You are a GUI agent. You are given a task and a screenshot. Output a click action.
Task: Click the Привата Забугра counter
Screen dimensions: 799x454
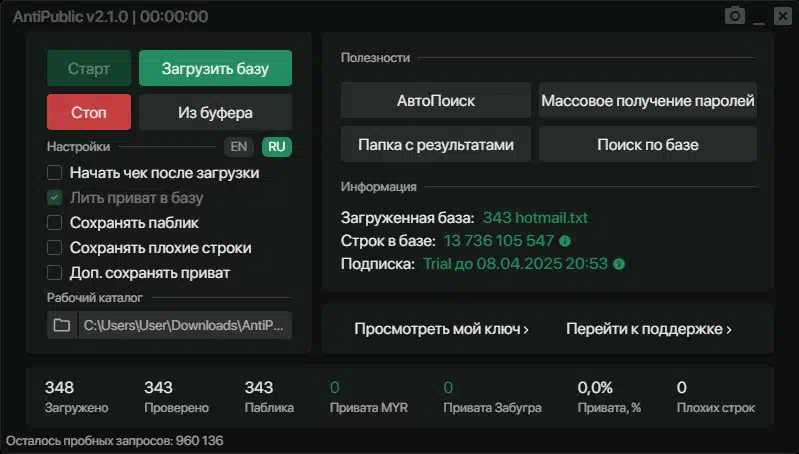pyautogui.click(x=492, y=396)
